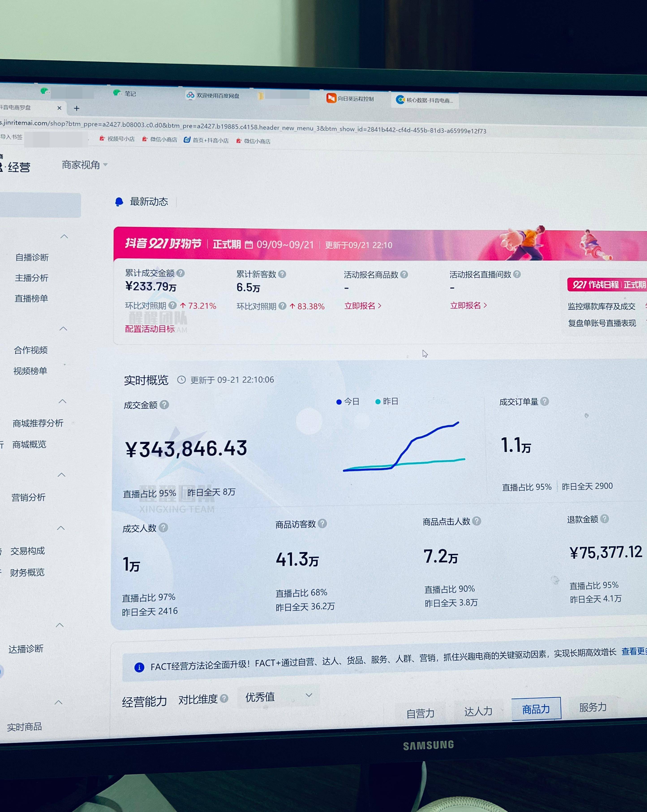Open 商城概览 in sidebar

click(29, 444)
